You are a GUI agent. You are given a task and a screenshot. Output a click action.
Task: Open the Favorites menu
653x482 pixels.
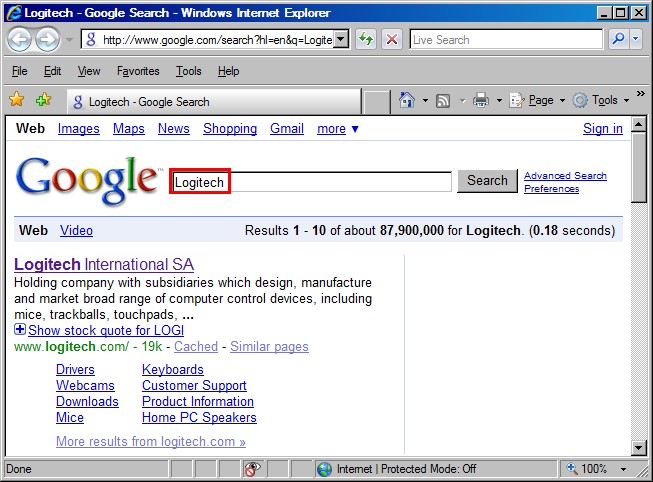pos(138,71)
